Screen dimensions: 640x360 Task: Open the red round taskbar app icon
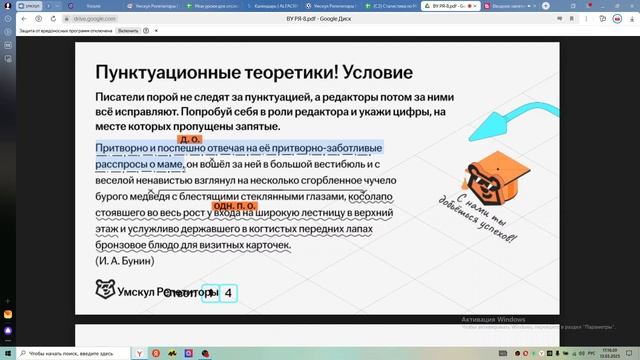156,353
